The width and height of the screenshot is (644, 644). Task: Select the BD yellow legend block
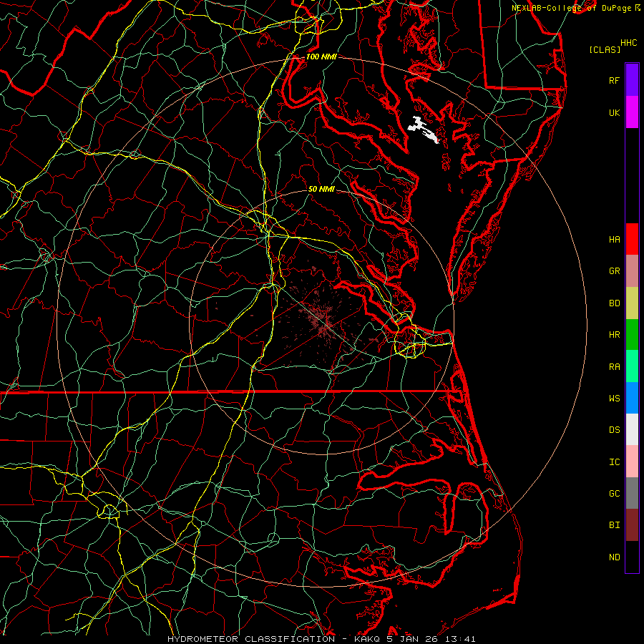[x=632, y=303]
